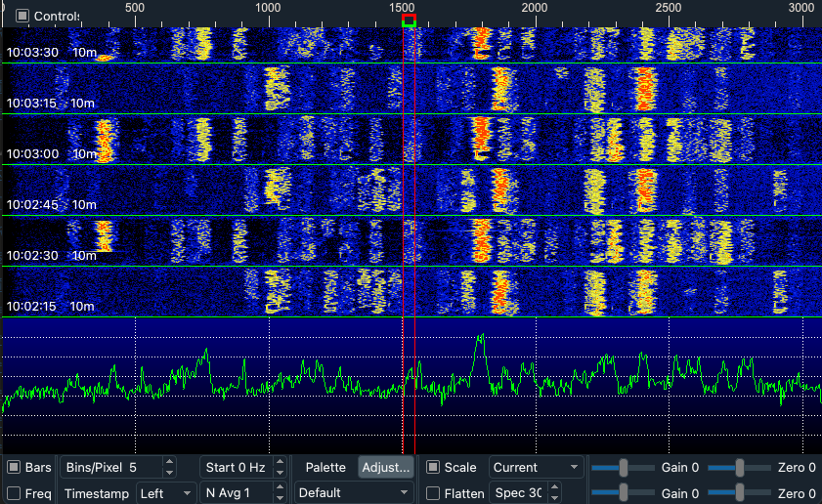
Task: Increase the N Avg value
Action: pos(280,487)
